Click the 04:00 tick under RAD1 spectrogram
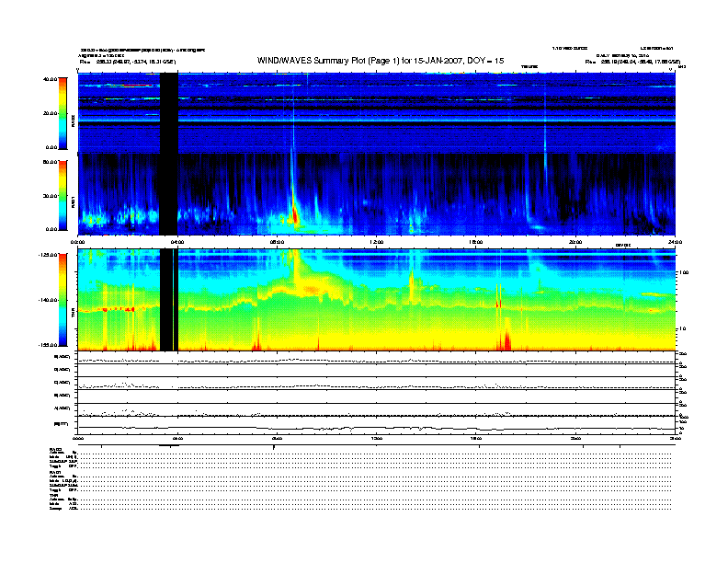 click(x=177, y=242)
